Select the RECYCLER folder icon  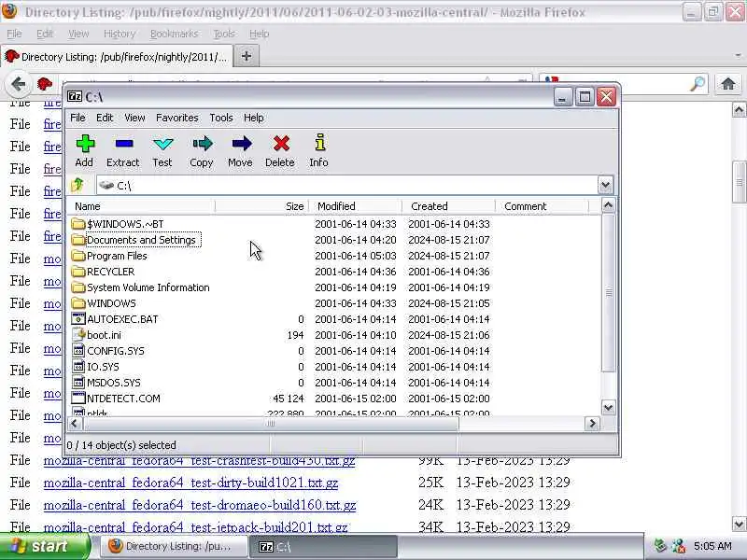click(78, 272)
